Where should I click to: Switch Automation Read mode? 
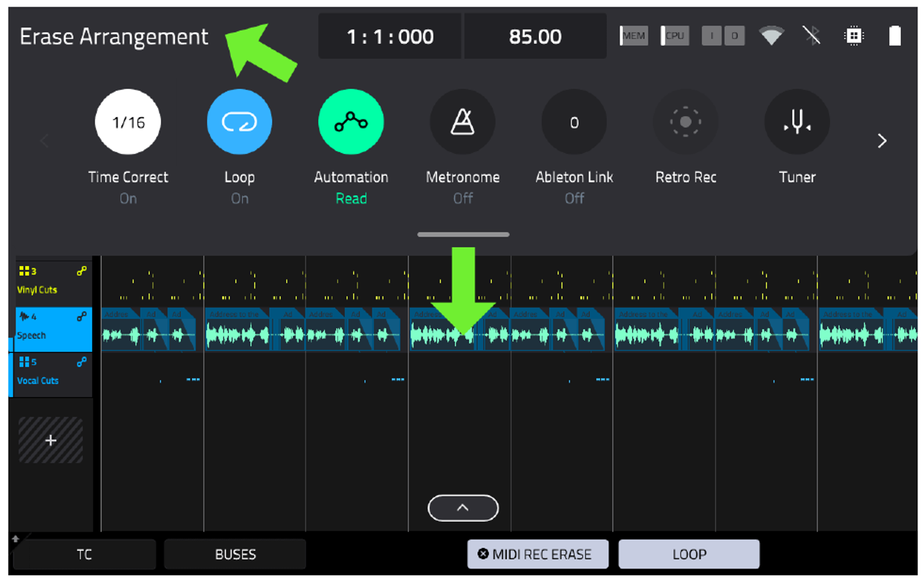pyautogui.click(x=351, y=122)
